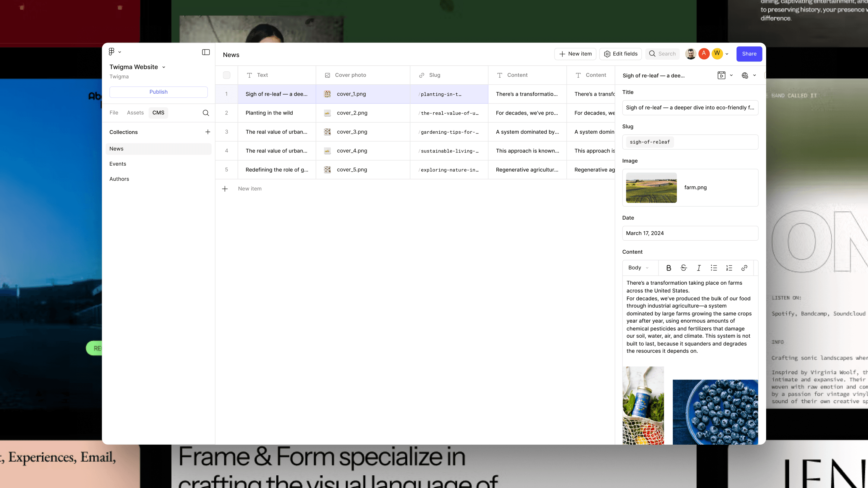
Task: Click the yellow 'W' collaborator avatar
Action: [x=717, y=54]
